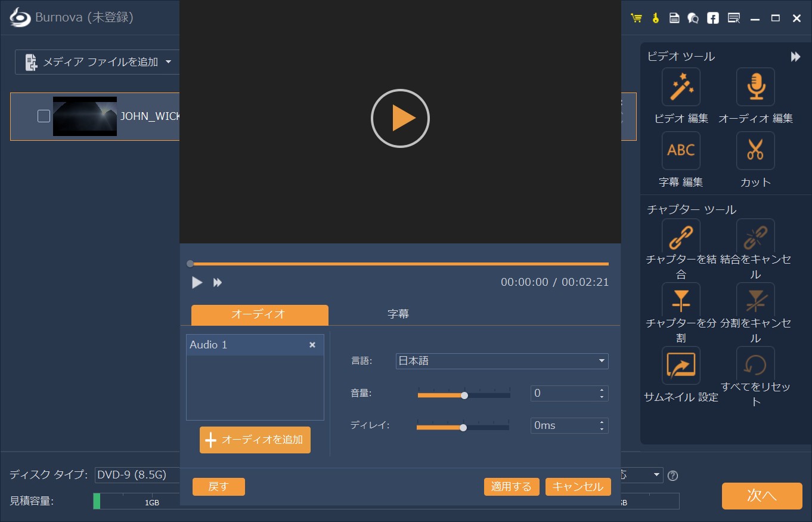The width and height of the screenshot is (812, 522).
Task: Select the オーディオ tab
Action: point(259,313)
